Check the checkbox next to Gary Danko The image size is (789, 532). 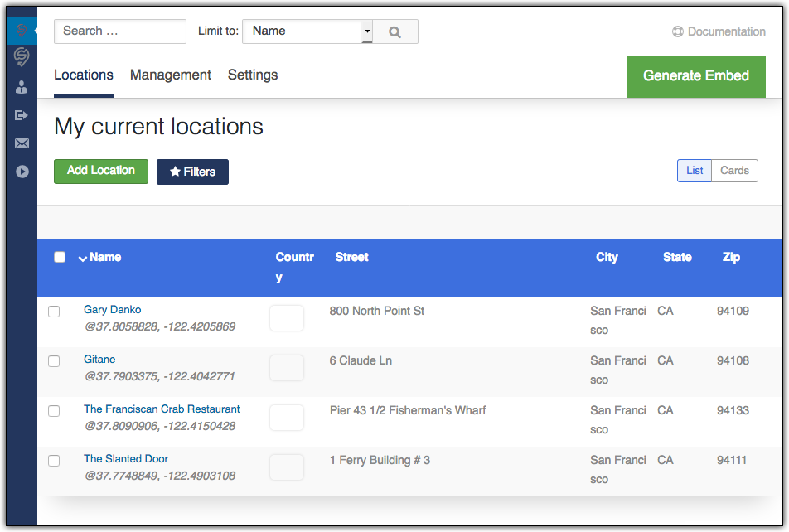point(54,312)
